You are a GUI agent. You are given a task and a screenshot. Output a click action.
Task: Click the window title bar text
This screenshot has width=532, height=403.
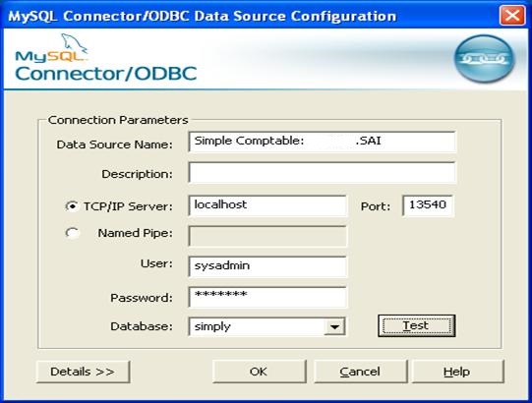click(203, 16)
